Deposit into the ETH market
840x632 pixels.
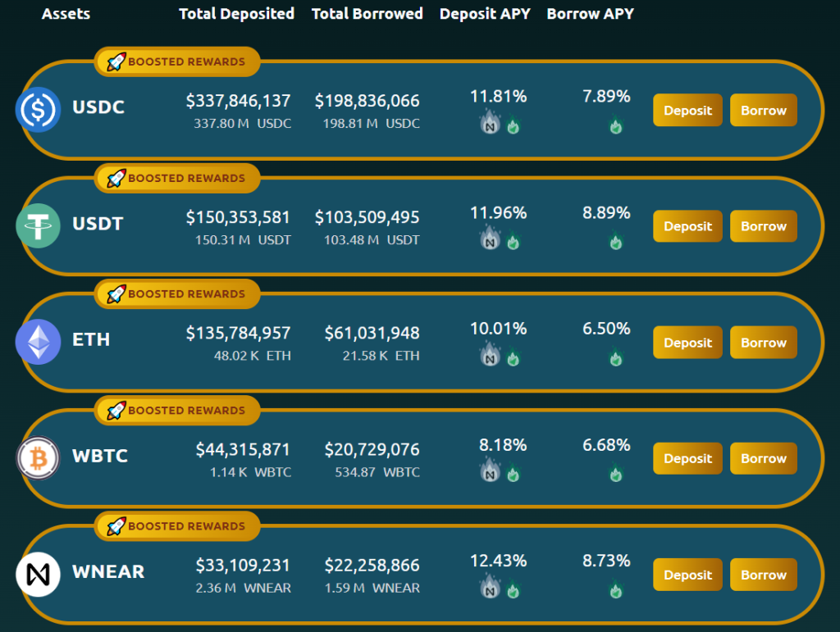[688, 343]
